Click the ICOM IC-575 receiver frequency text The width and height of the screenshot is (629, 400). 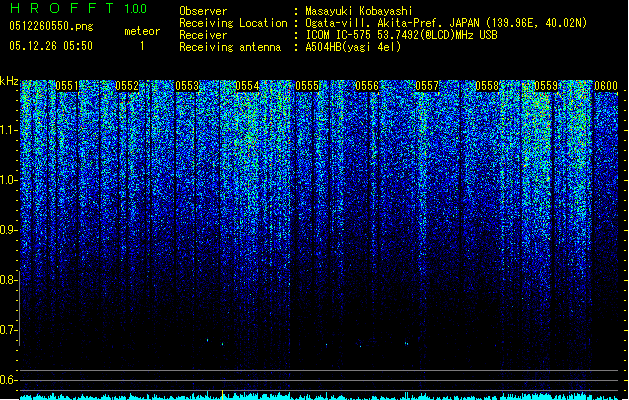click(x=401, y=35)
